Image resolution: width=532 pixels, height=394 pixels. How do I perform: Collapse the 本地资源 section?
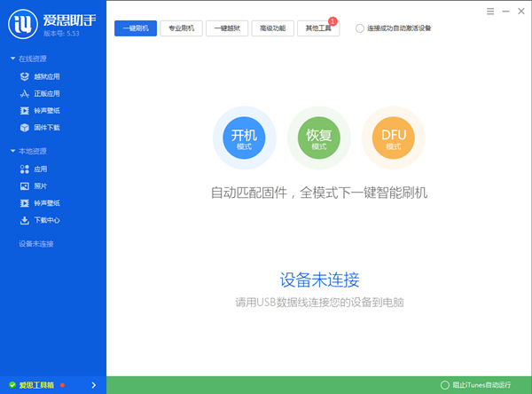13,151
